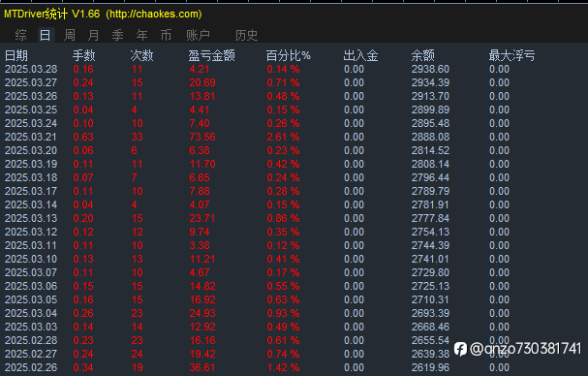
Task: Switch to the 年 yearly tab
Action: [141, 35]
